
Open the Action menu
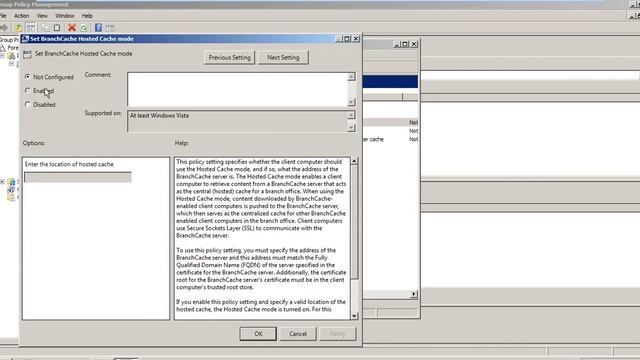[22, 16]
